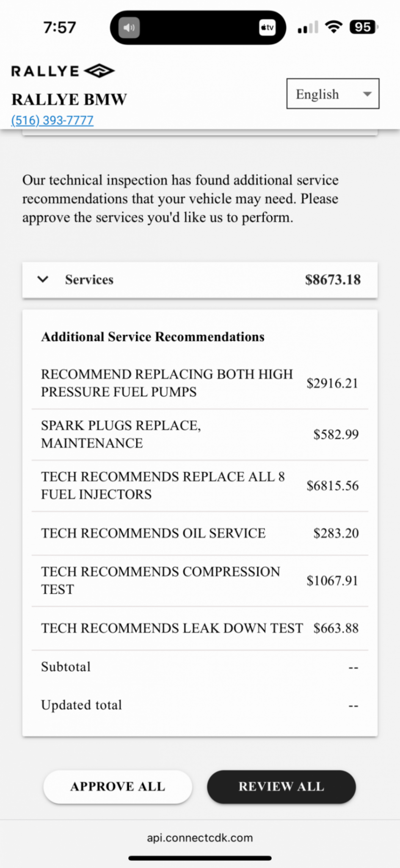Call the (516) 393-7777 phone link

tap(52, 120)
